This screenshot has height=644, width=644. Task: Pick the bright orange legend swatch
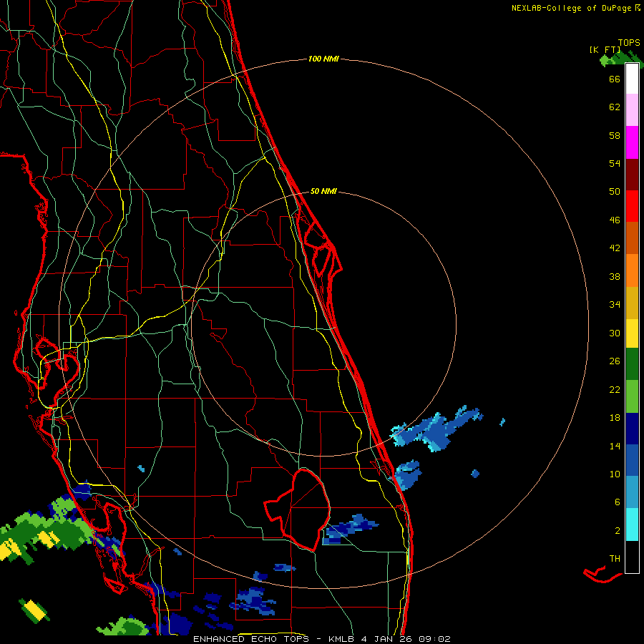pos(632,270)
